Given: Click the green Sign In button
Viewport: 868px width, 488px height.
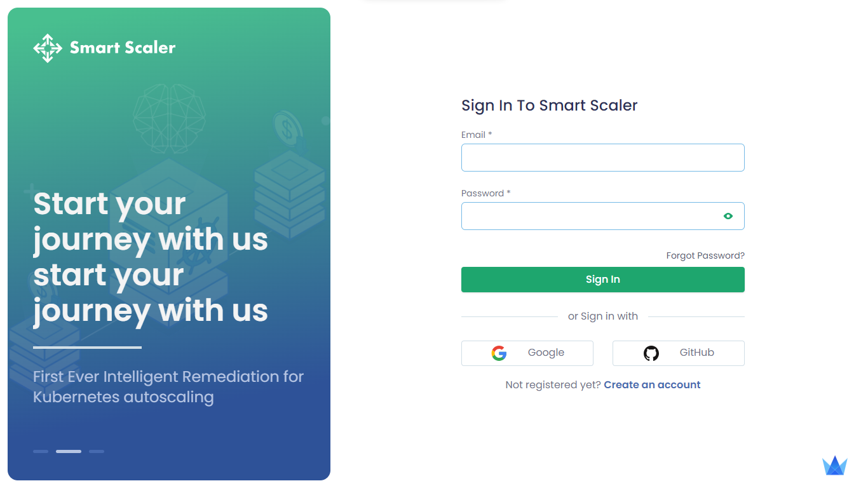Looking at the screenshot, I should (602, 280).
